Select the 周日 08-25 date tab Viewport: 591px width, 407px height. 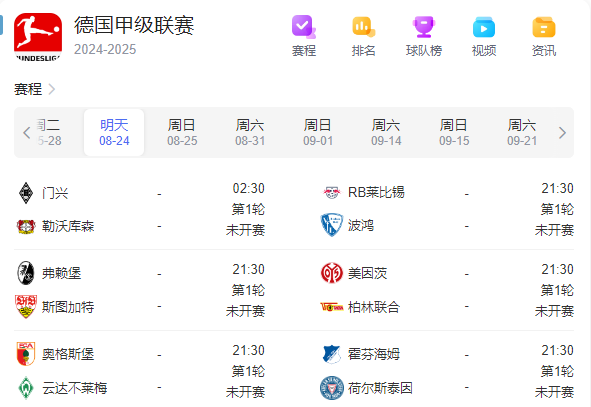[182, 132]
